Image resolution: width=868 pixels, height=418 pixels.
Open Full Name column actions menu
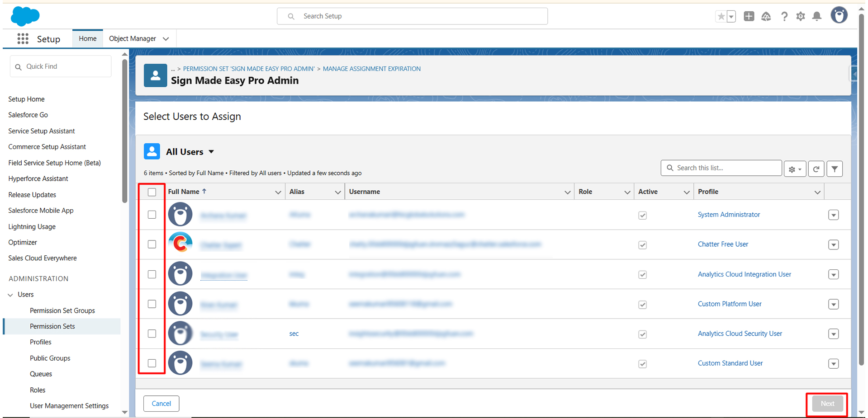point(278,192)
